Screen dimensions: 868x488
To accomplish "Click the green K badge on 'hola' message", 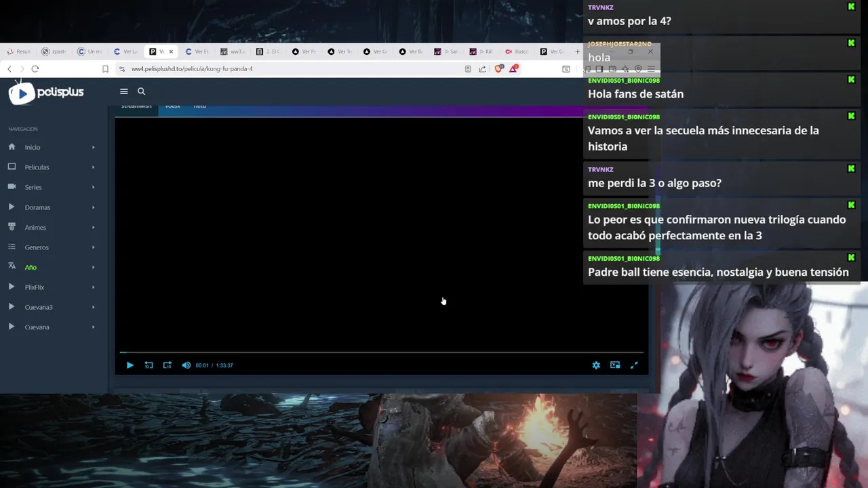I will pos(851,43).
